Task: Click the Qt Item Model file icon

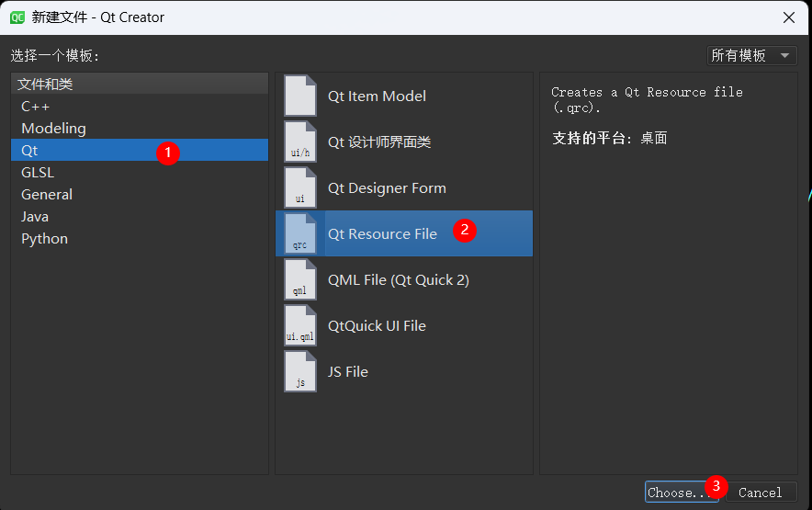Action: tap(300, 96)
